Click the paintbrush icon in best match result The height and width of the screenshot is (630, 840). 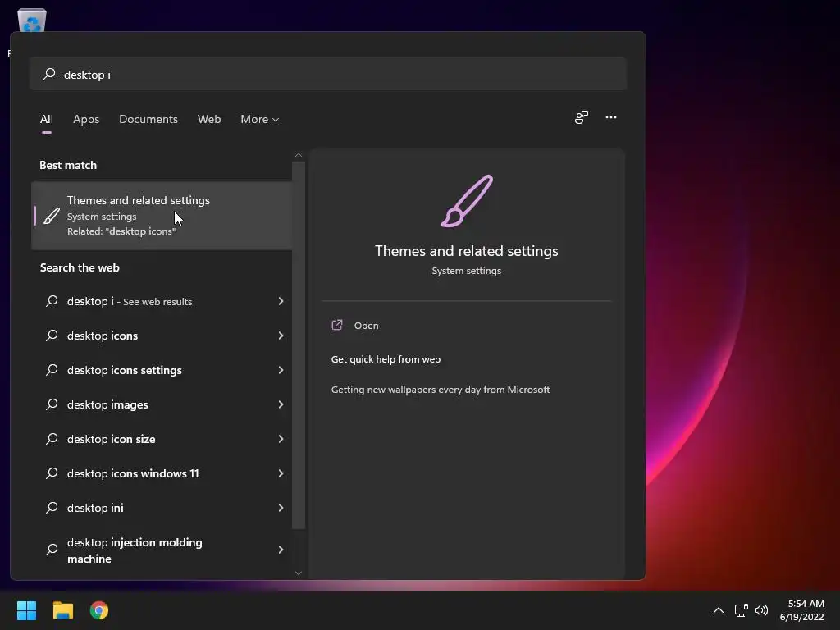click(x=52, y=216)
